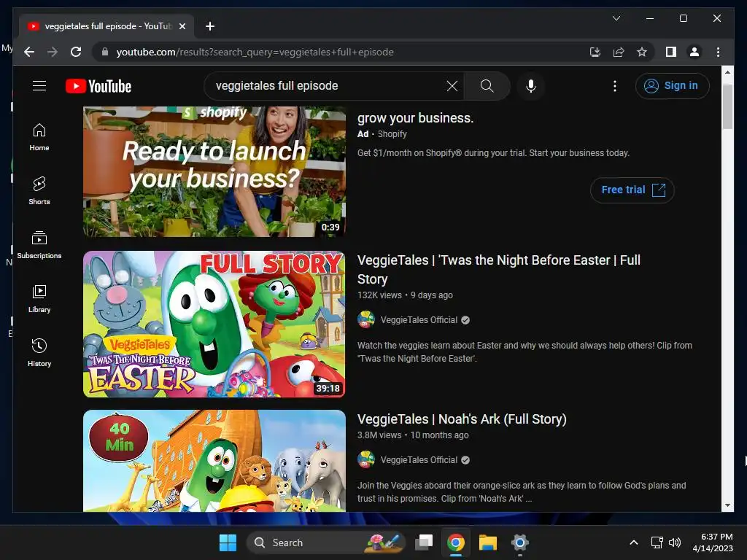Go to YouTube home via logo
This screenshot has height=560, width=747.
coord(98,86)
